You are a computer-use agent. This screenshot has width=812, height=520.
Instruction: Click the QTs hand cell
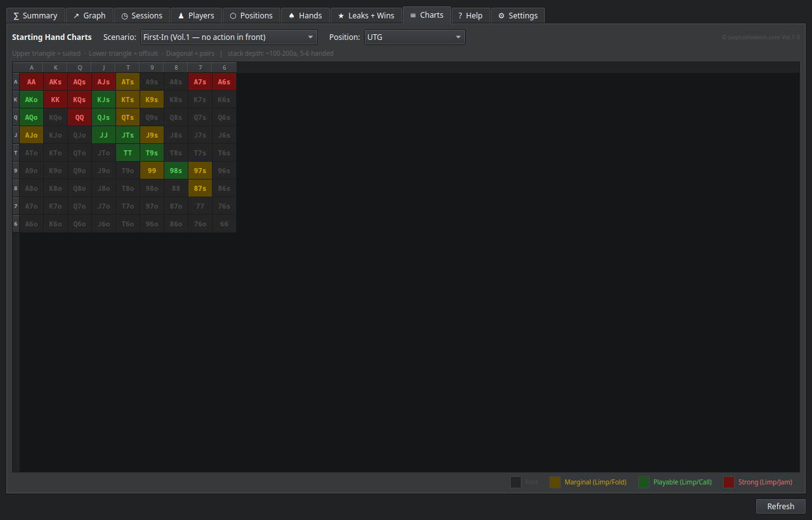coord(128,117)
